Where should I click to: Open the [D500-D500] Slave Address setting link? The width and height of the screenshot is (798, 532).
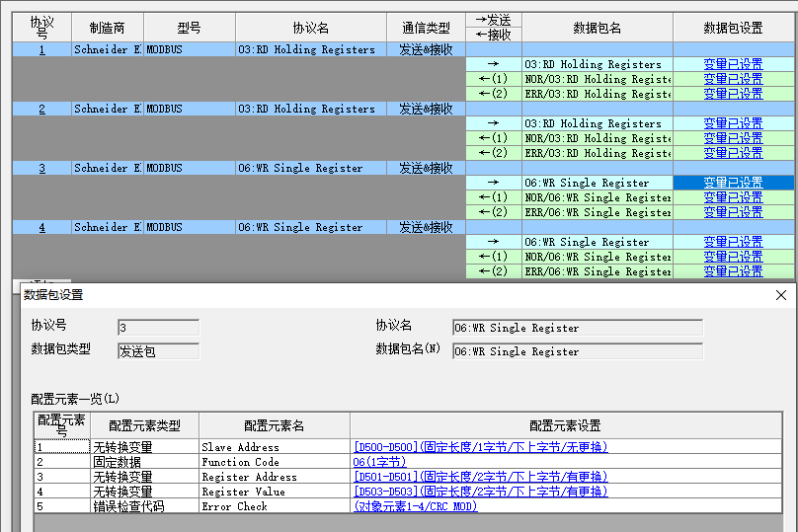(x=480, y=447)
